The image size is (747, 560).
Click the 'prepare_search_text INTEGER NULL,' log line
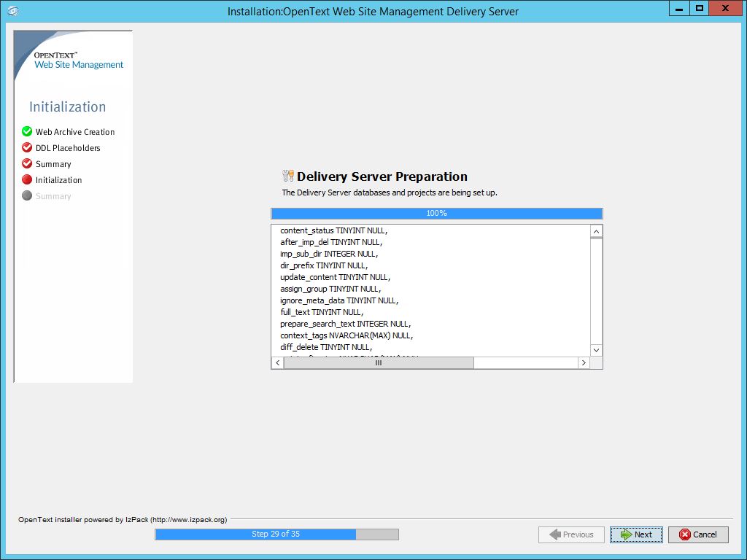(x=345, y=324)
